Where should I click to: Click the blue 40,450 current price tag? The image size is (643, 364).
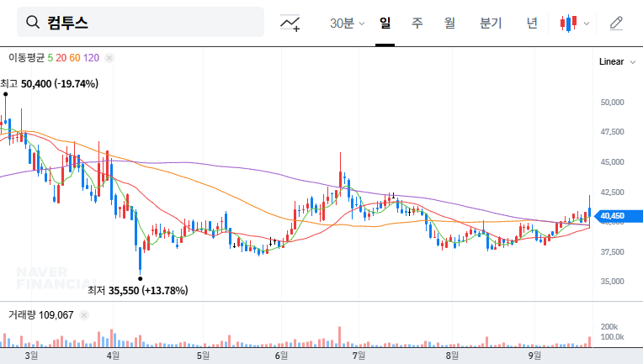point(611,216)
